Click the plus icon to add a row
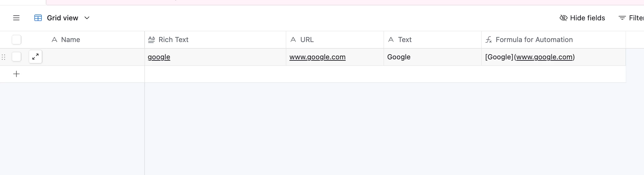 tap(16, 74)
